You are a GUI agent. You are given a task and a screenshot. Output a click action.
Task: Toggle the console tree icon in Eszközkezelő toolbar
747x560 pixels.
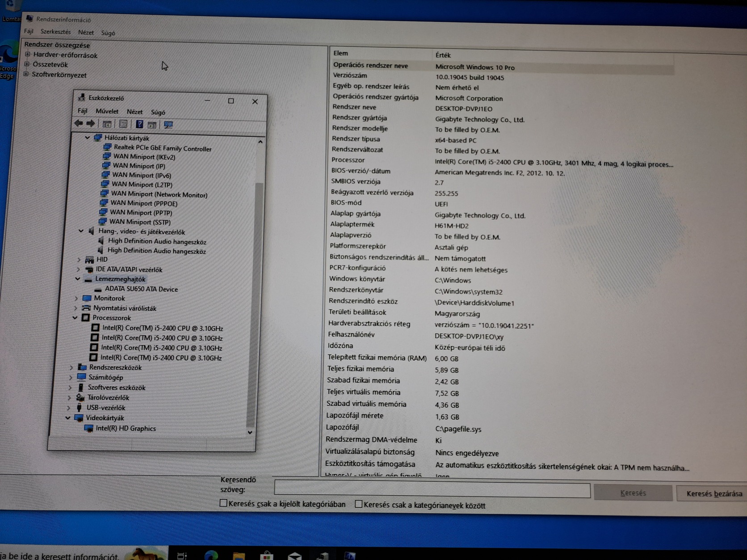pos(107,124)
